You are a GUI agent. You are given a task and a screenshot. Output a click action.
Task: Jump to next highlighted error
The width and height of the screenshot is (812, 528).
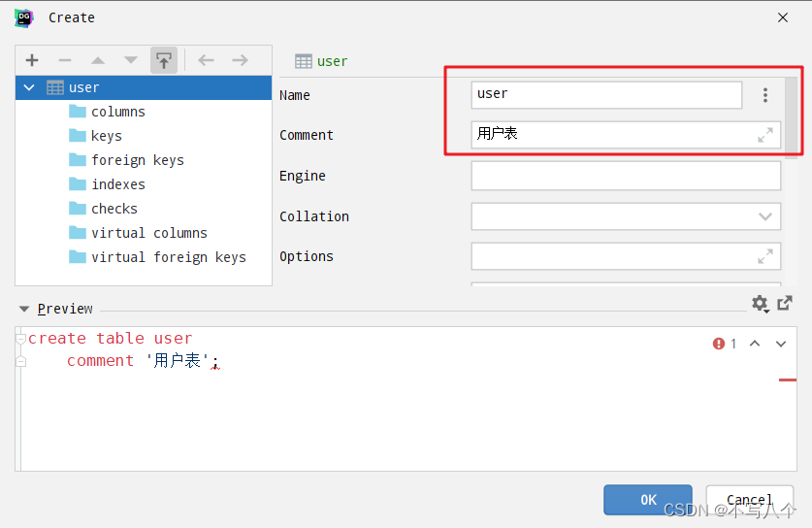pos(781,344)
